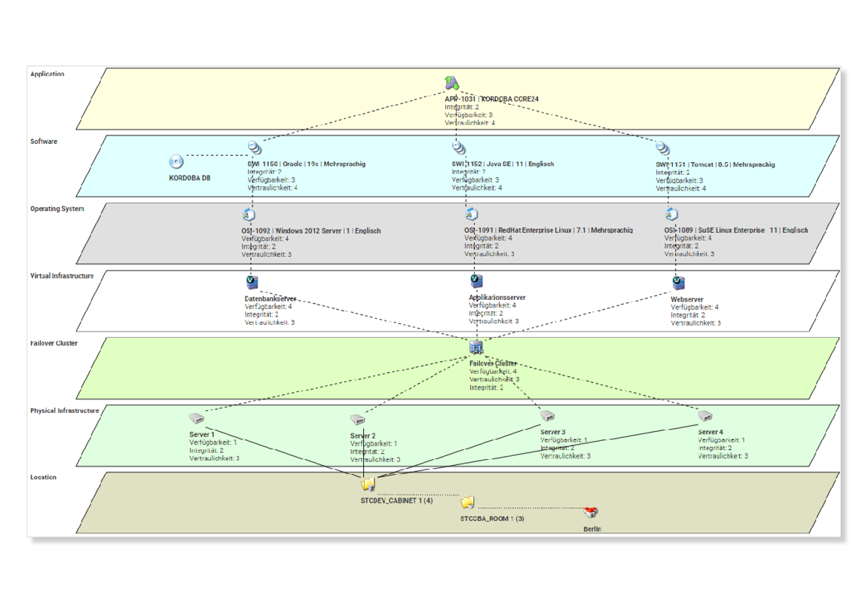Click the APP-1031 | KORDOBA CORE24 title

click(491, 99)
